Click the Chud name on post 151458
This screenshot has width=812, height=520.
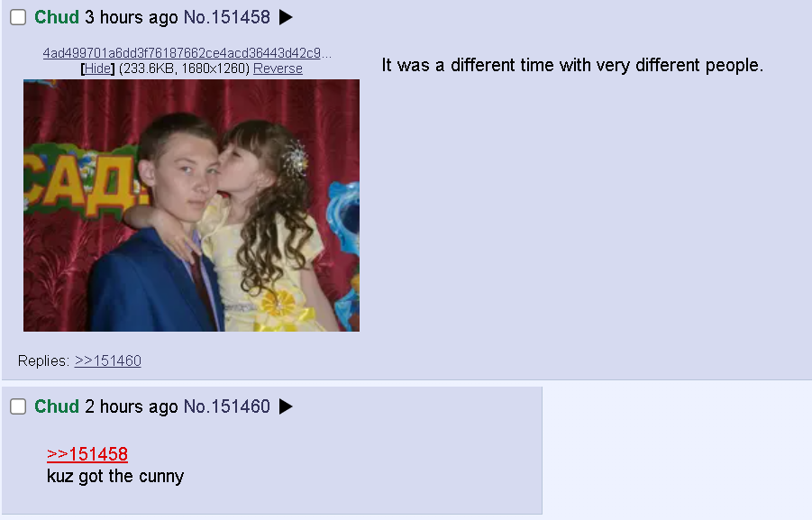pyautogui.click(x=57, y=17)
